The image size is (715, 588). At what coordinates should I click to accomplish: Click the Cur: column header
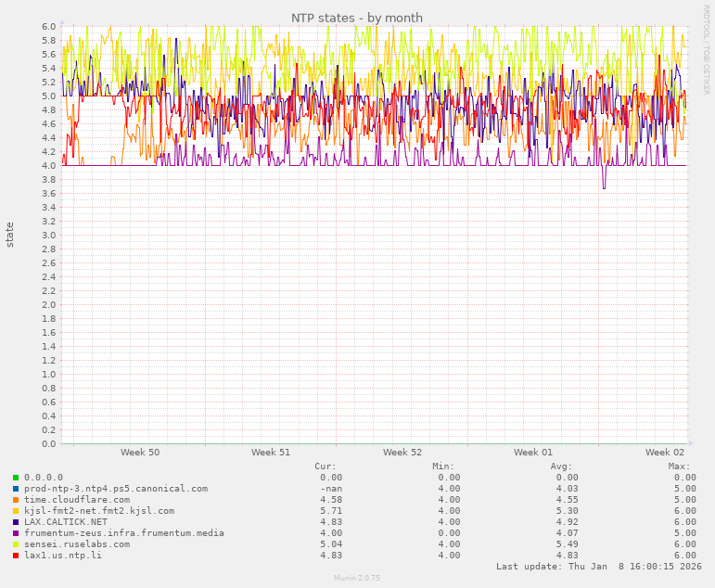[326, 467]
